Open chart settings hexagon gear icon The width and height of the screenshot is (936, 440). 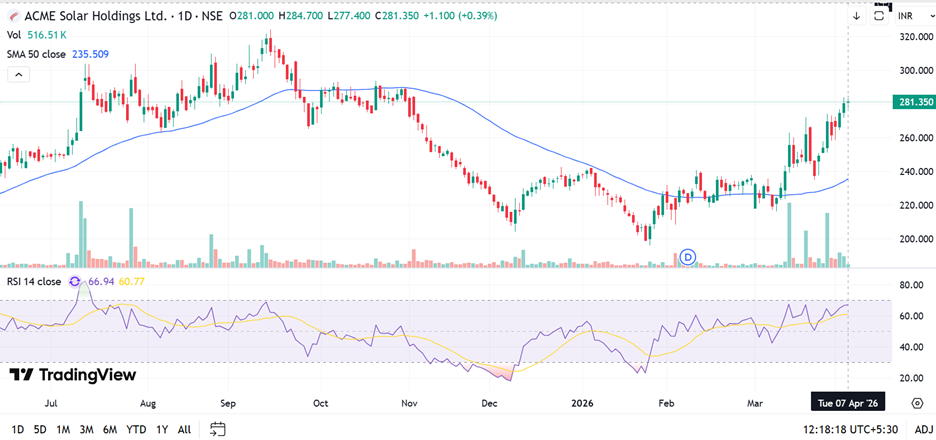pyautogui.click(x=917, y=402)
